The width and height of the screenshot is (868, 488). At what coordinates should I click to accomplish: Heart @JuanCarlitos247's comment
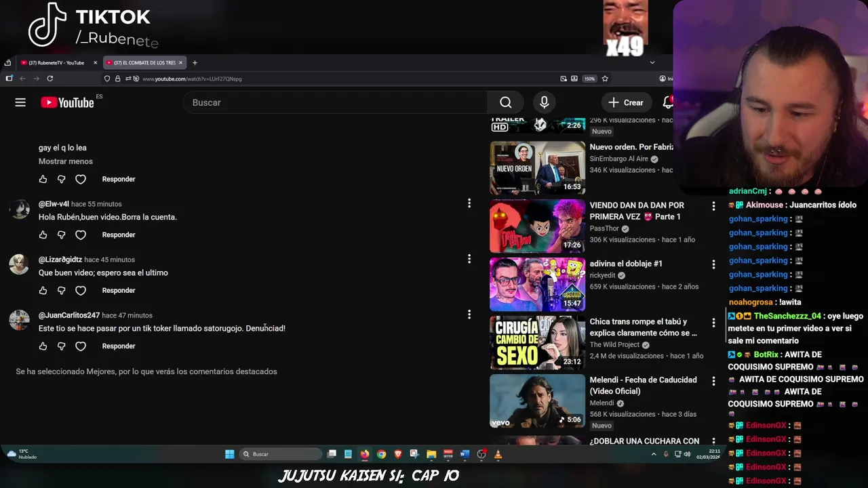coord(81,346)
